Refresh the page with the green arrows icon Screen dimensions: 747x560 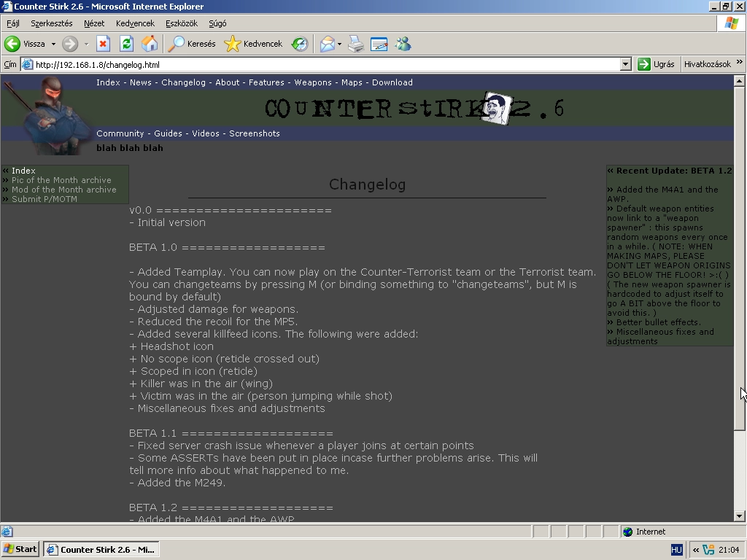pyautogui.click(x=126, y=44)
